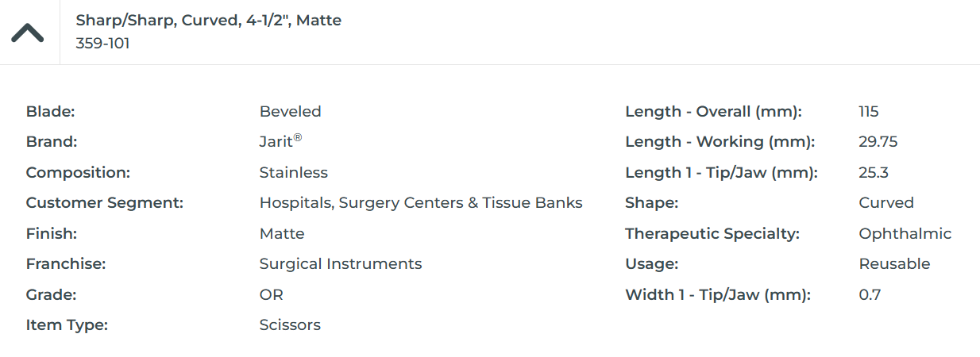Click the Curved shape value

886,203
